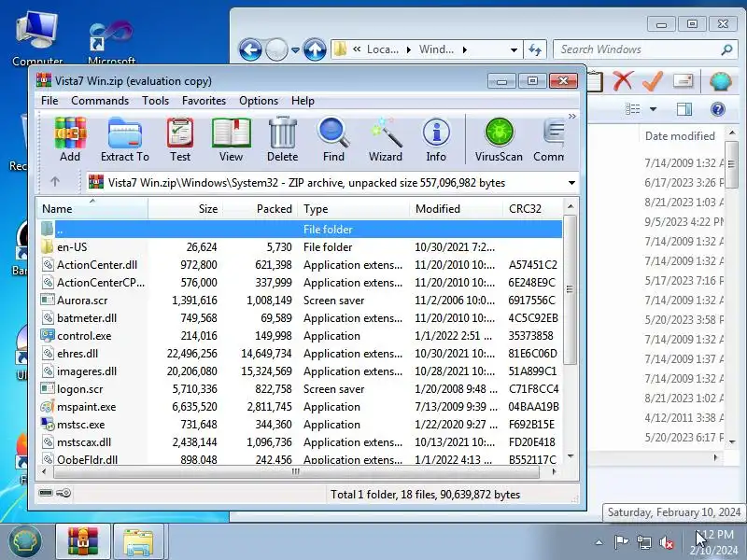Viewport: 747px width, 560px height.
Task: Sort by the CRC32 column header
Action: tap(532, 208)
